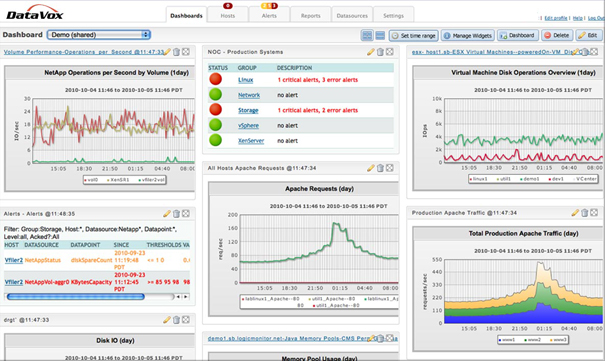Image resolution: width=605 pixels, height=361 pixels.
Task: Open the Network group link
Action: [x=249, y=95]
